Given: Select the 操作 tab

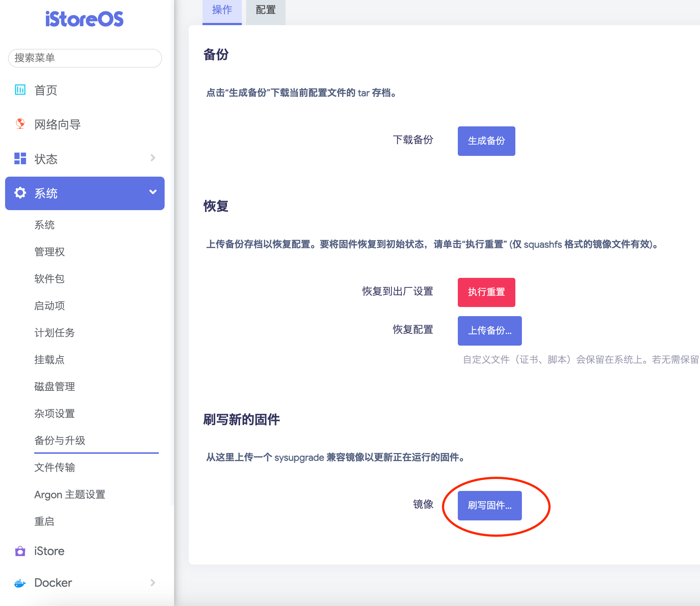Looking at the screenshot, I should point(222,10).
